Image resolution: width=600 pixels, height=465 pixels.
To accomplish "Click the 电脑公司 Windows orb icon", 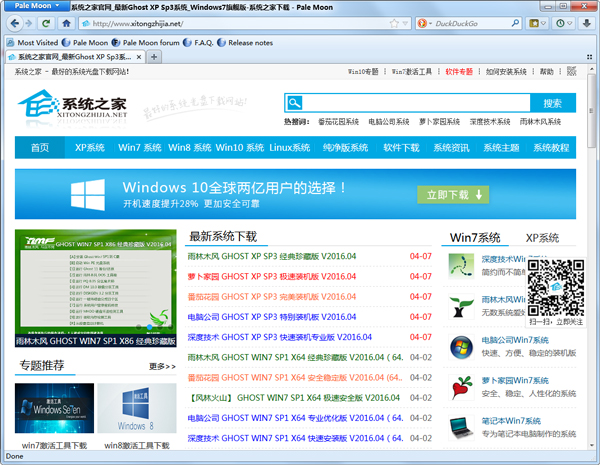I will [x=461, y=347].
